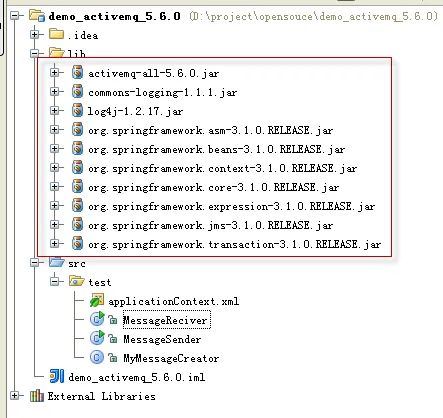Expand the springframework.beans jar node
Viewport: 443px width, 418px height.
tap(55, 148)
